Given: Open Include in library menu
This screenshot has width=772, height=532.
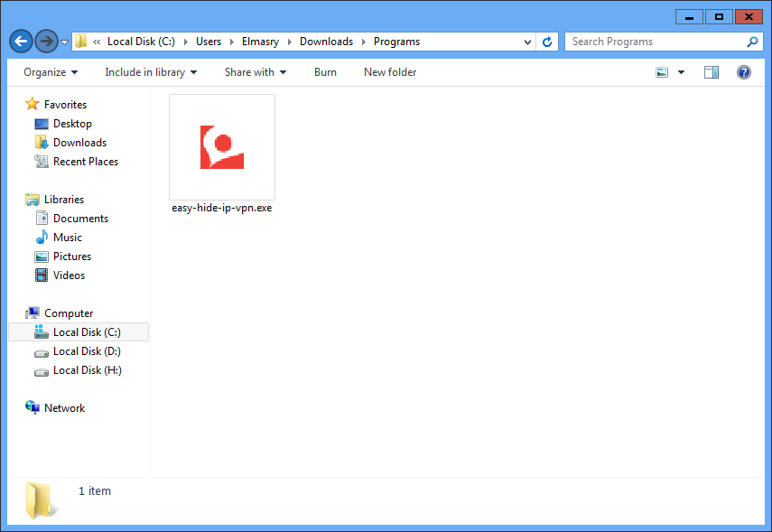Looking at the screenshot, I should [x=151, y=72].
